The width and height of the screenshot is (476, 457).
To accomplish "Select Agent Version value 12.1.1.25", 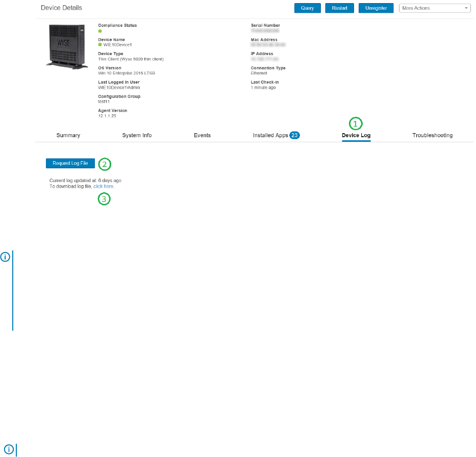I will click(x=107, y=116).
